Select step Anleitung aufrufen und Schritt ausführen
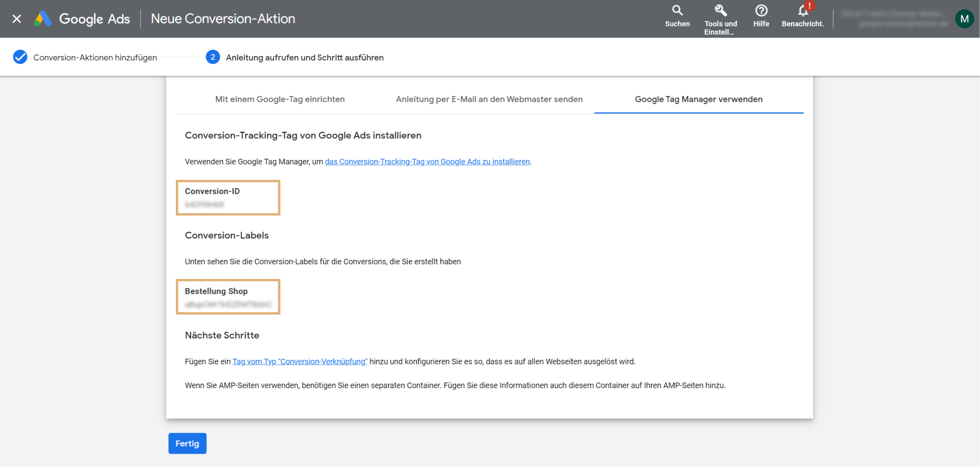980x467 pixels. 305,58
